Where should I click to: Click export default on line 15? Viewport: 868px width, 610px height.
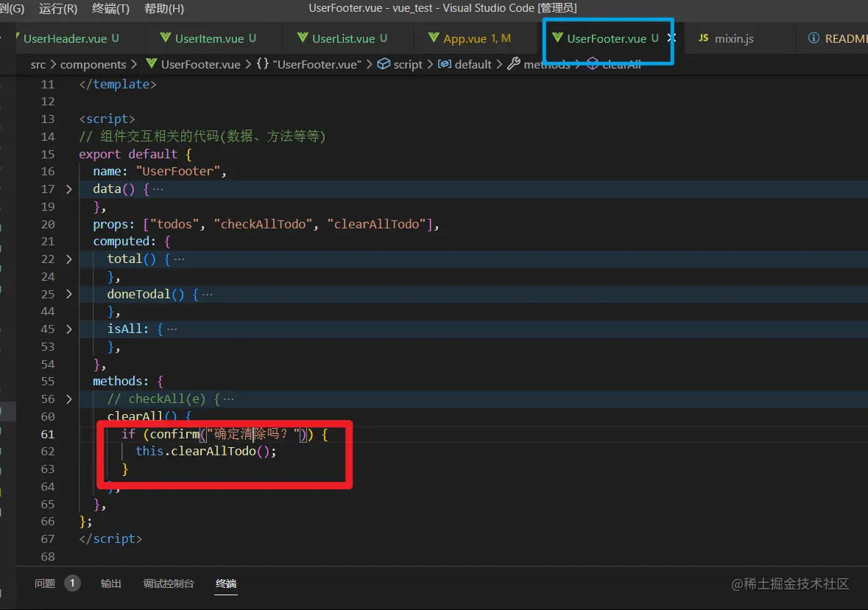(128, 154)
